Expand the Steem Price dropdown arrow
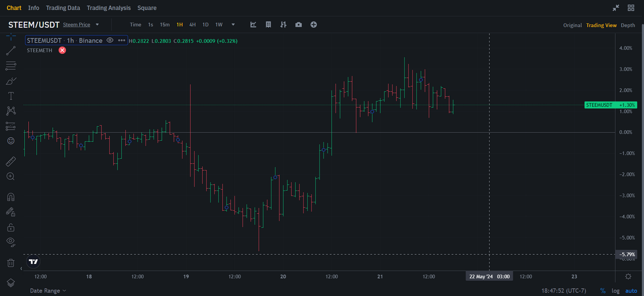The height and width of the screenshot is (296, 644). [x=97, y=25]
